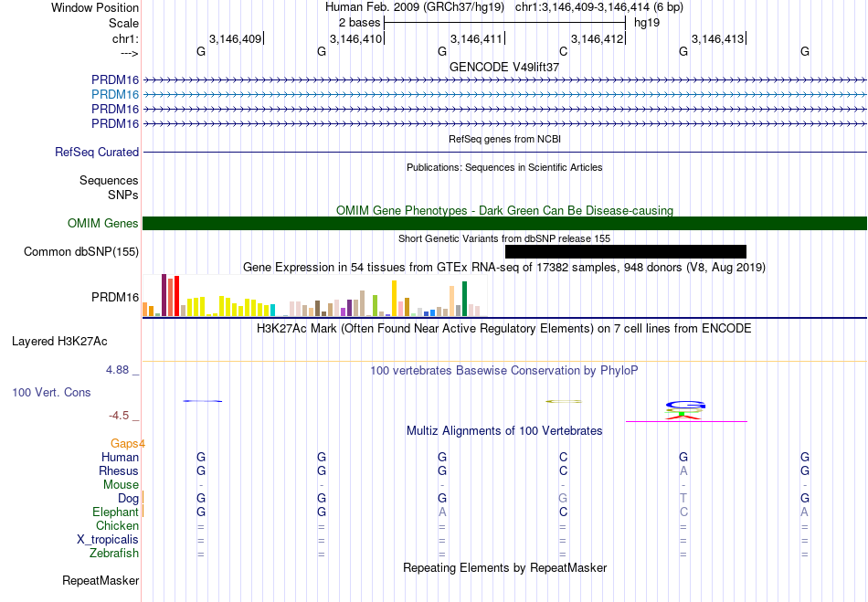868x602 pixels.
Task: Click the 4.88 PhyloP upper limit value
Action: 117,370
